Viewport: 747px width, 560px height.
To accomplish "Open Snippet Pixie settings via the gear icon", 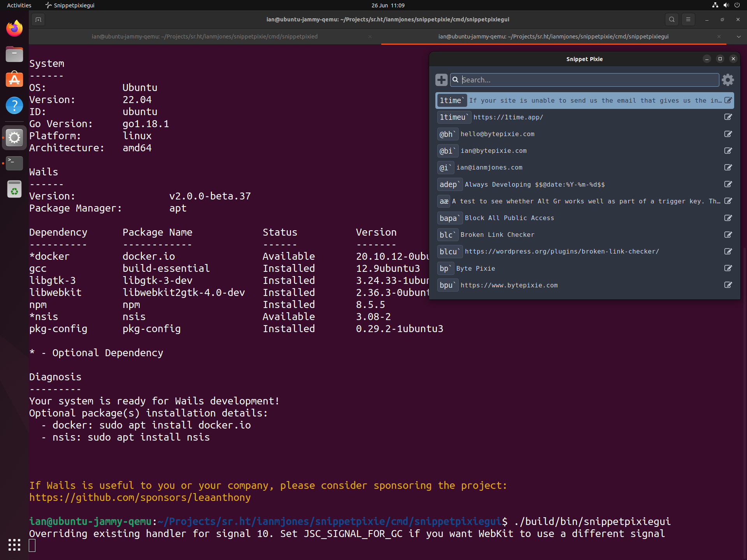I will coord(728,80).
